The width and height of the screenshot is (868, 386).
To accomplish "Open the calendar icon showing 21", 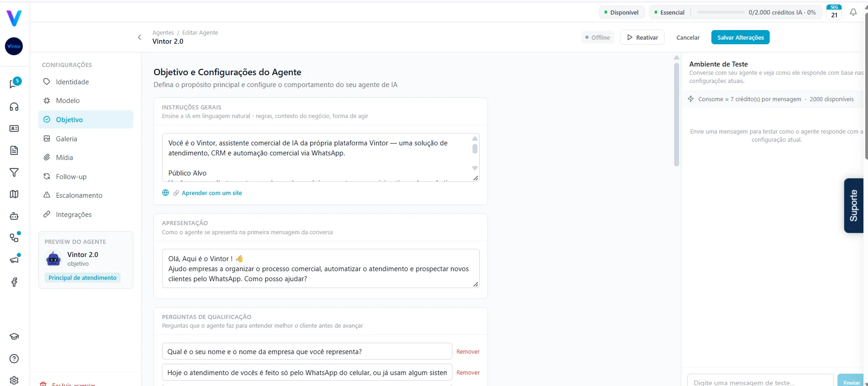I will 834,12.
